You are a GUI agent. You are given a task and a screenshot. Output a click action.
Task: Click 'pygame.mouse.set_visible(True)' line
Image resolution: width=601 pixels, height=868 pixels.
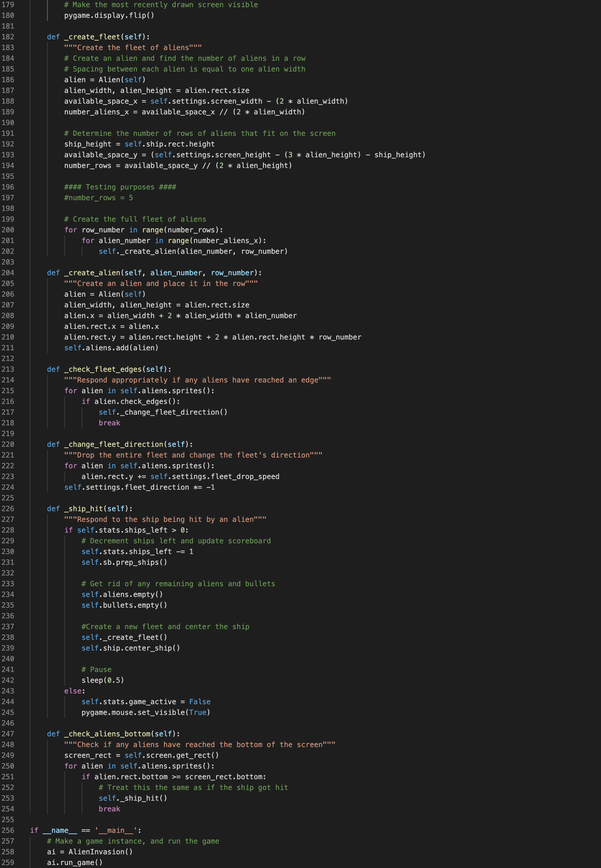click(146, 713)
